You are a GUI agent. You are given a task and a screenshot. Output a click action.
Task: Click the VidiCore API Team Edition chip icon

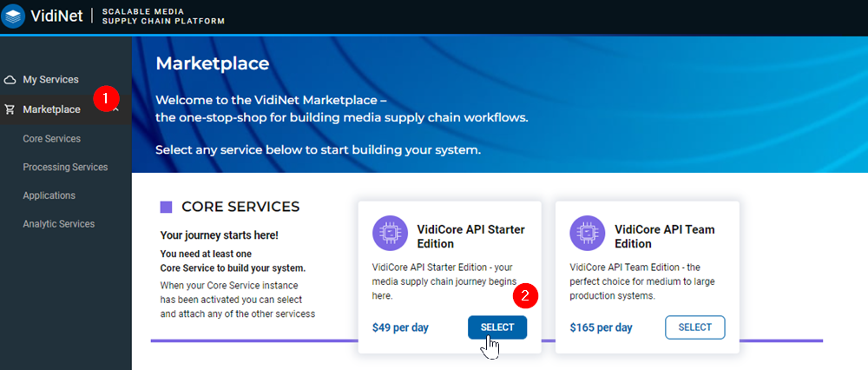(588, 234)
